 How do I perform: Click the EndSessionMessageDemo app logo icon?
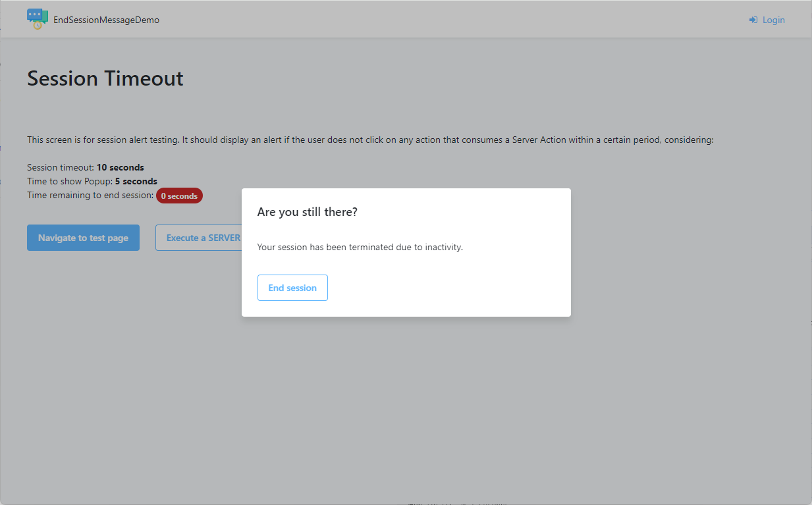(x=38, y=19)
